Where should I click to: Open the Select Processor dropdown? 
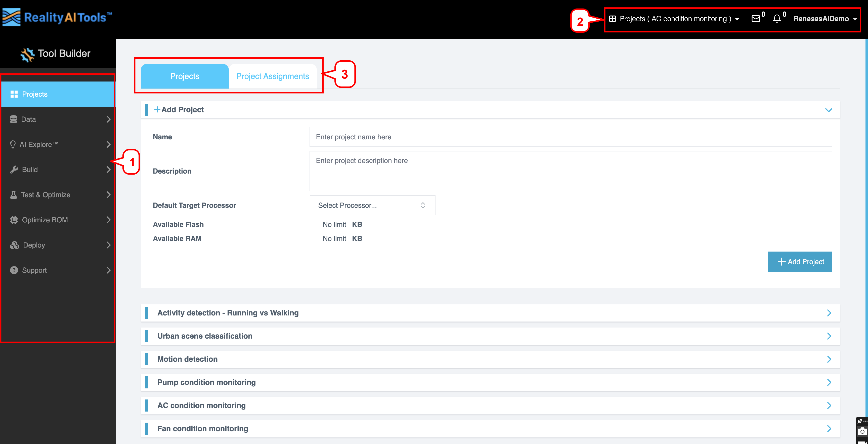(372, 205)
